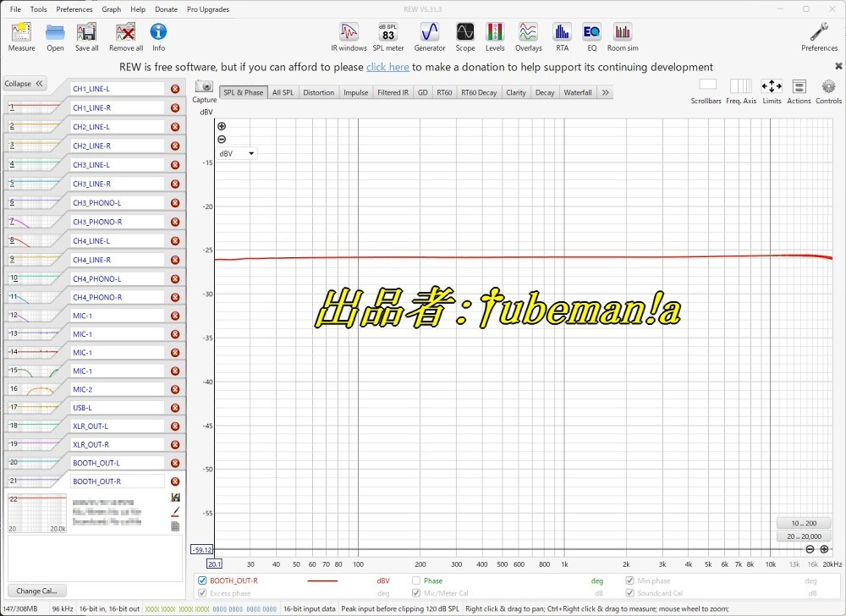846x616 pixels.
Task: Click BOOTH_OUT-R trace color line
Action: (322, 581)
